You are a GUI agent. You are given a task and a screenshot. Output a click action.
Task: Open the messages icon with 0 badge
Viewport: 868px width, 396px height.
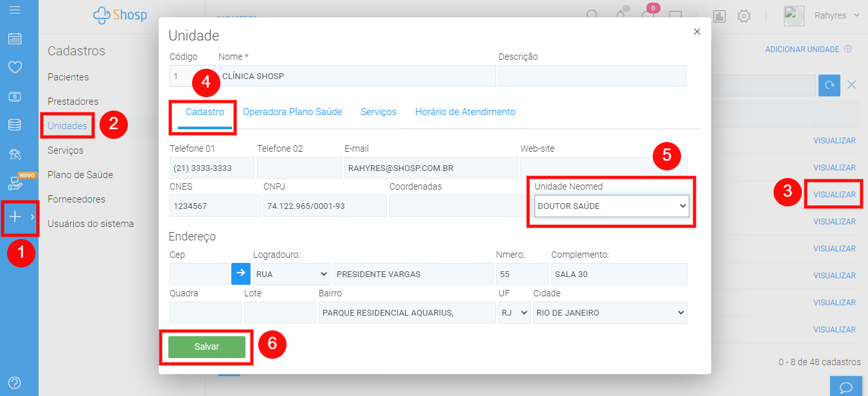tap(649, 15)
